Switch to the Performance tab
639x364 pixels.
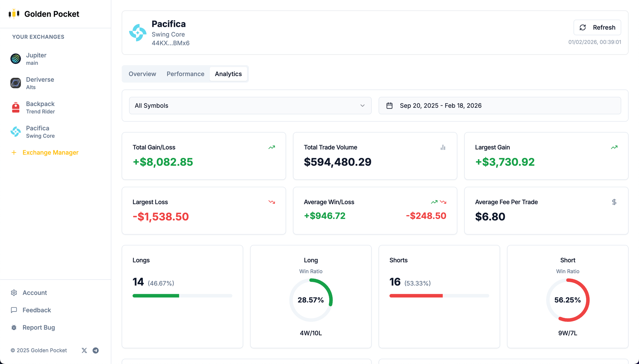[x=185, y=74]
